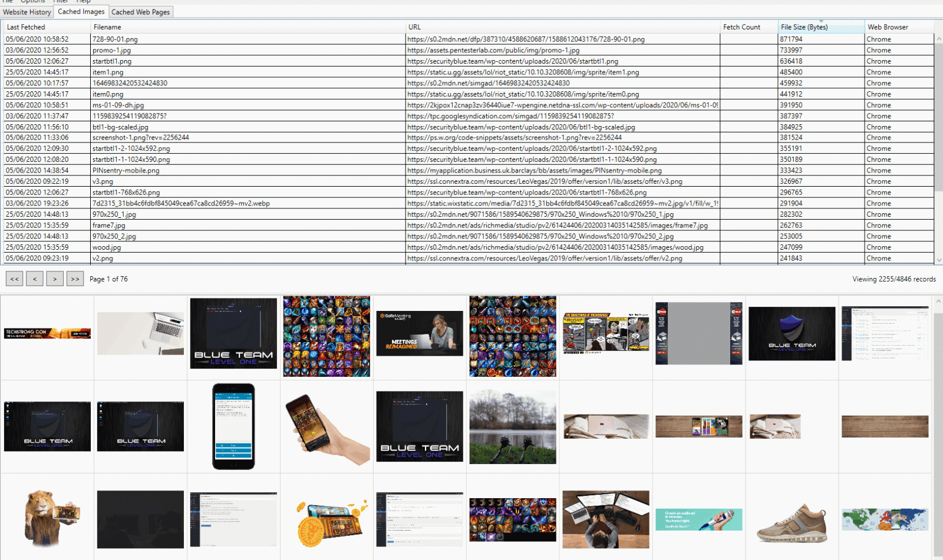Screen dimensions: 943x560
Task: Select the screenshot-1.png?rev=2256244 row
Action: [469, 138]
